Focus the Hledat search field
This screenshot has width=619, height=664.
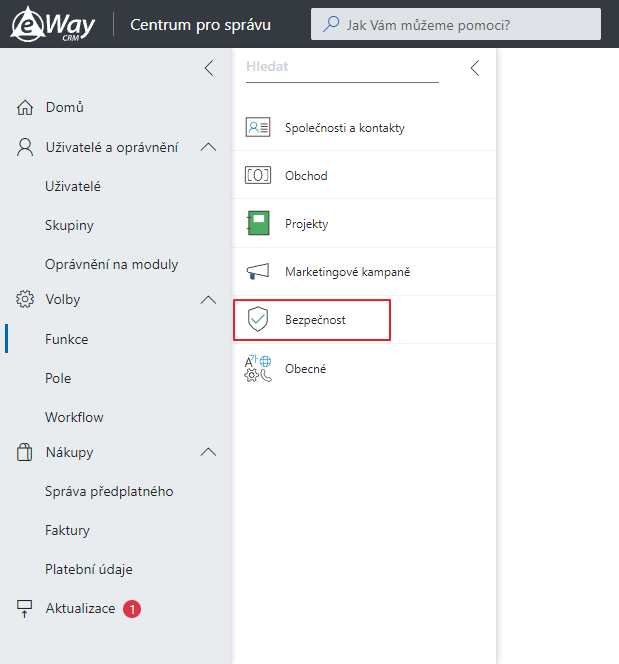click(342, 67)
